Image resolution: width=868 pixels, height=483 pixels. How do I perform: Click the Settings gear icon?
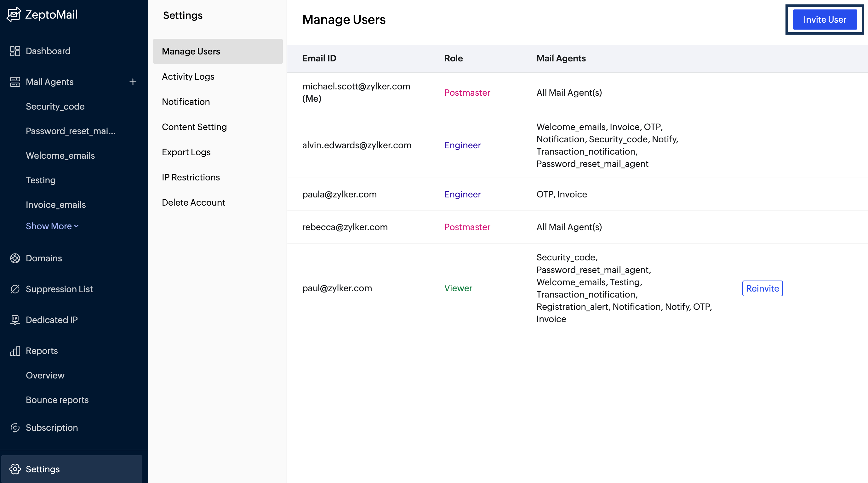[15, 469]
